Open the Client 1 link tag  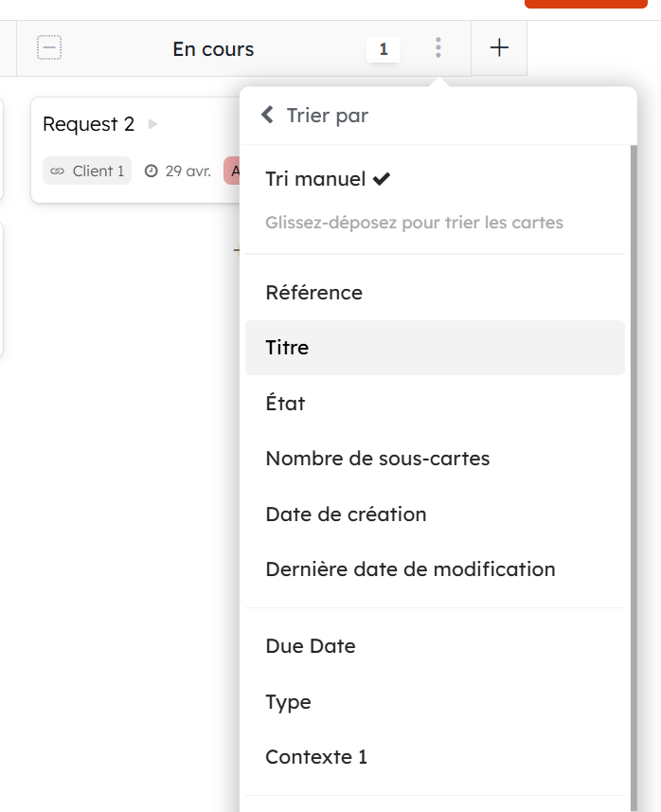pyautogui.click(x=87, y=171)
